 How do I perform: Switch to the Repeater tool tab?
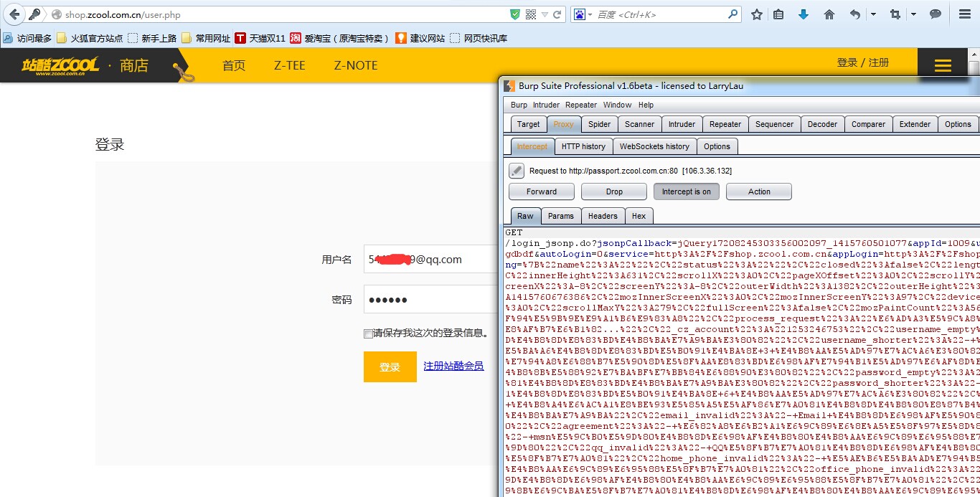(x=725, y=124)
